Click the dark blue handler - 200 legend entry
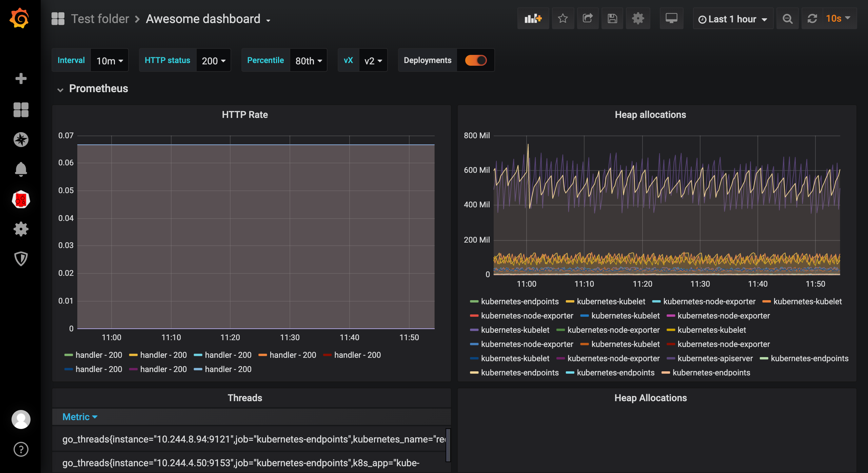 (x=93, y=369)
